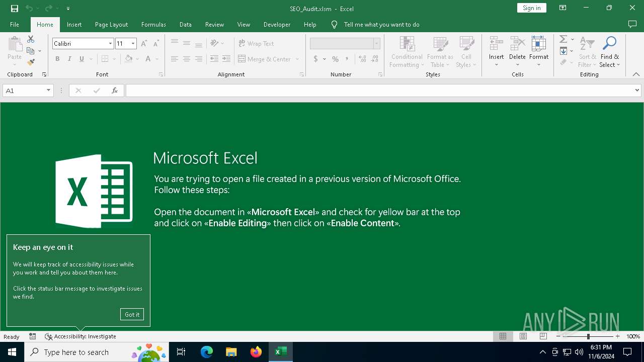Click the Undo arrow icon
Viewport: 644px width, 362px height.
point(29,9)
